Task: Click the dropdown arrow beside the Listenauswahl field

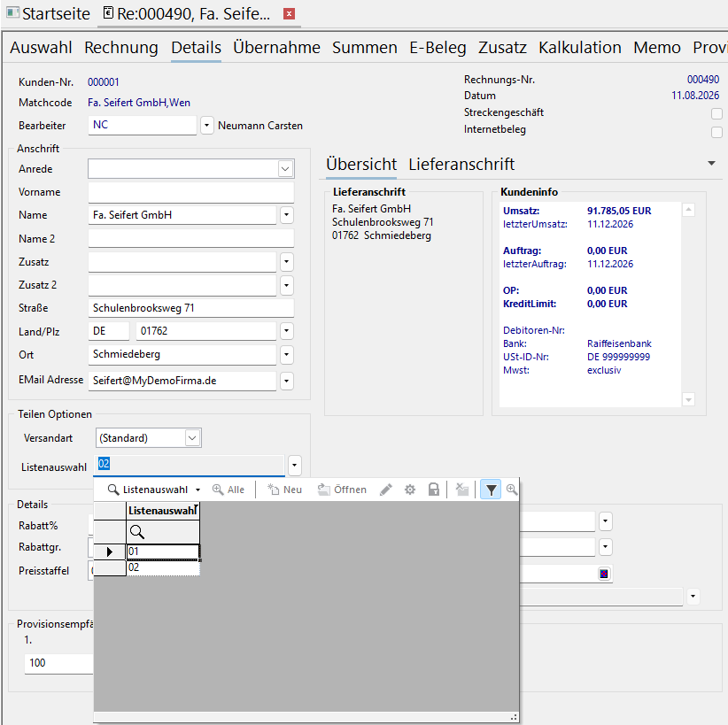Action: [x=294, y=465]
